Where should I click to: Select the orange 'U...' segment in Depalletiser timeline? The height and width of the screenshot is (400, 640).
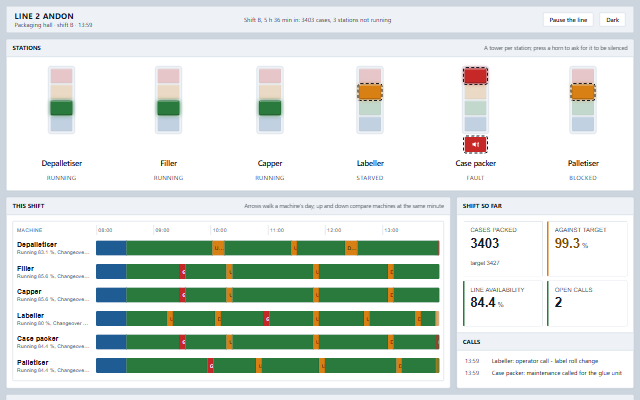click(x=218, y=248)
